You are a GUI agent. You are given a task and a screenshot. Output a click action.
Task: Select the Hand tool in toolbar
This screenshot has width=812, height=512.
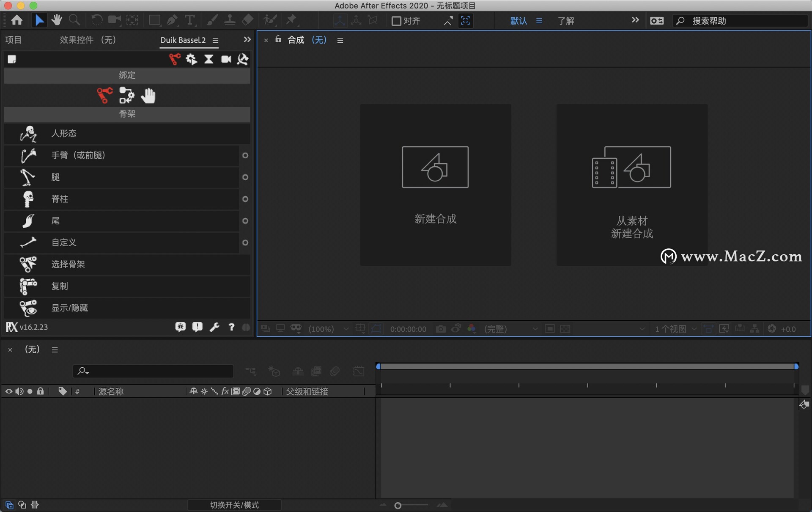pyautogui.click(x=57, y=20)
